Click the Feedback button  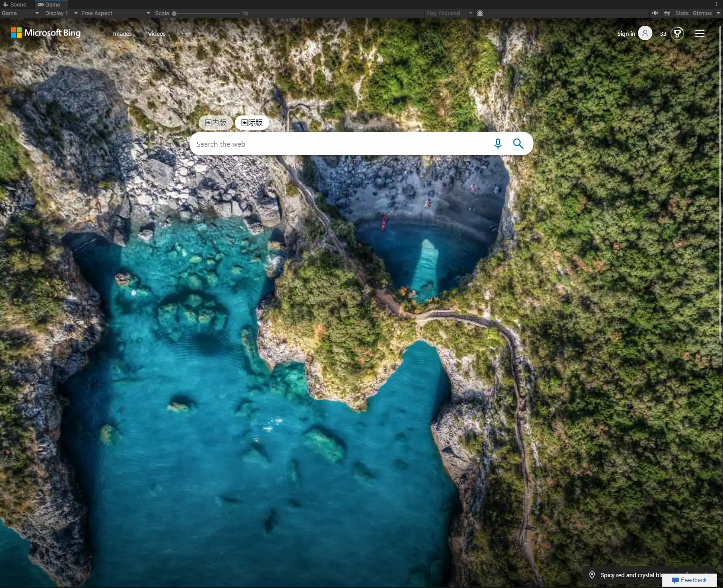[689, 580]
